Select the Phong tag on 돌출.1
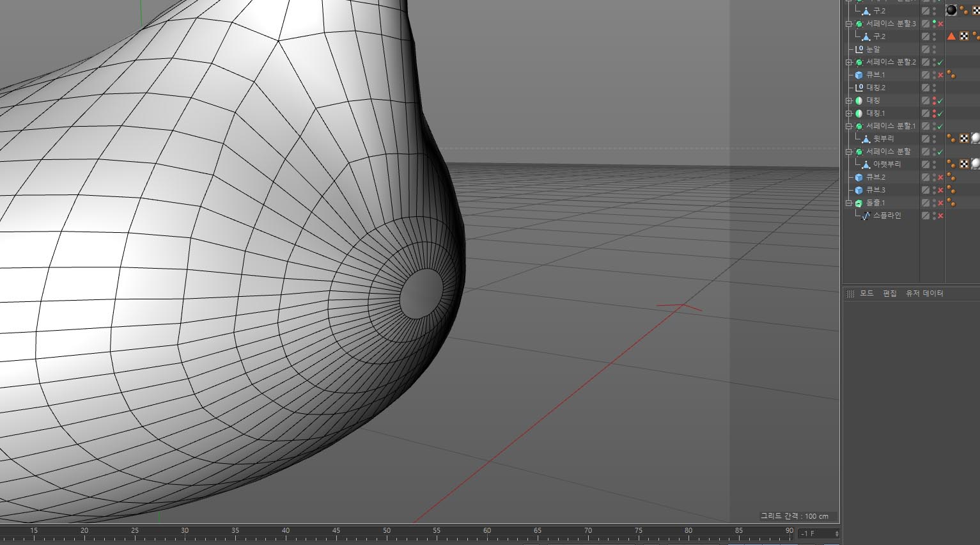 951,203
